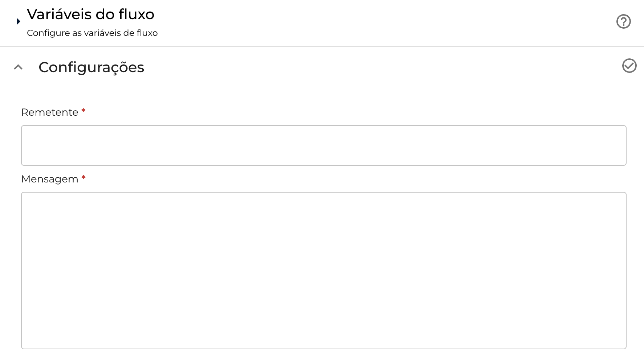Toggle the arrow left of Variáveis do fluxo

[x=18, y=21]
